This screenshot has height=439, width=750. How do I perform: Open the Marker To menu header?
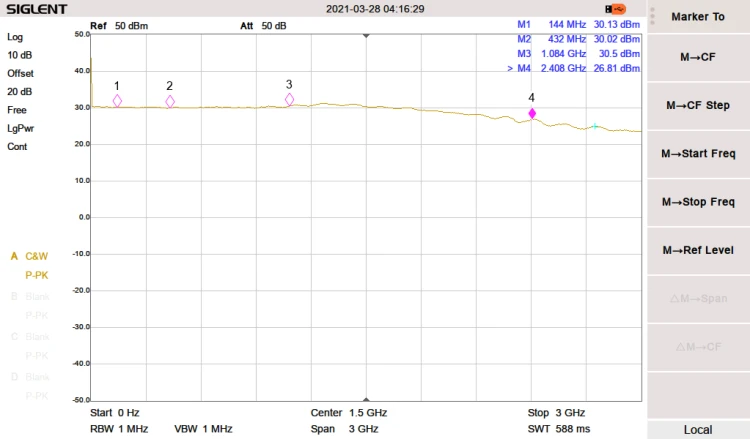pos(698,17)
